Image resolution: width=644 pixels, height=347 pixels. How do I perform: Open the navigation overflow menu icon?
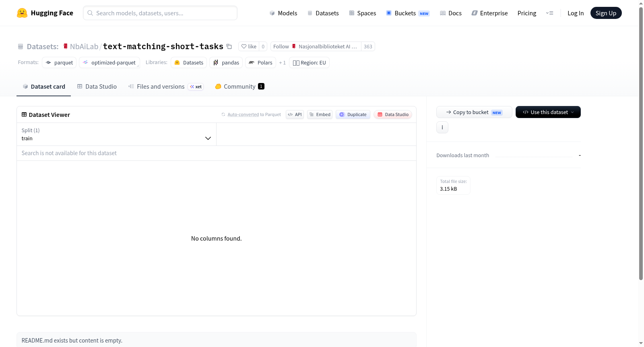(549, 13)
